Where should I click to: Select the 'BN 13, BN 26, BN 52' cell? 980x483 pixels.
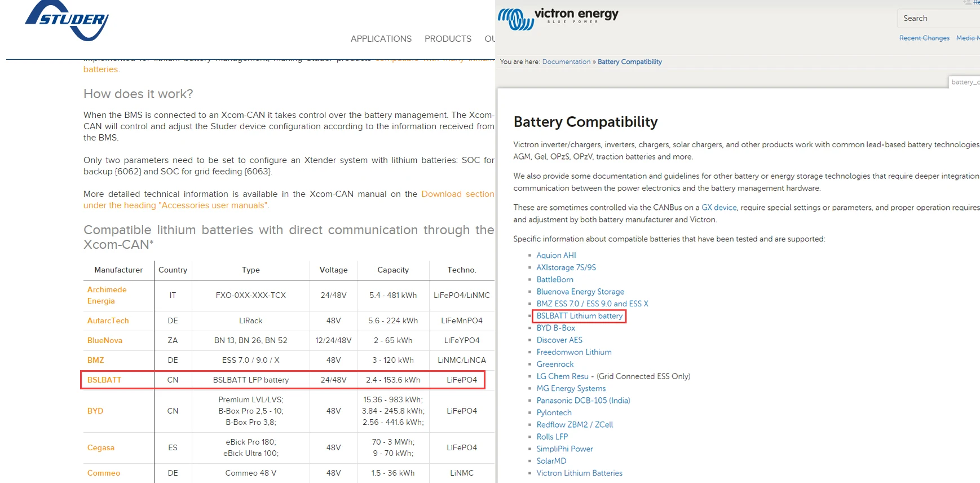coord(251,340)
